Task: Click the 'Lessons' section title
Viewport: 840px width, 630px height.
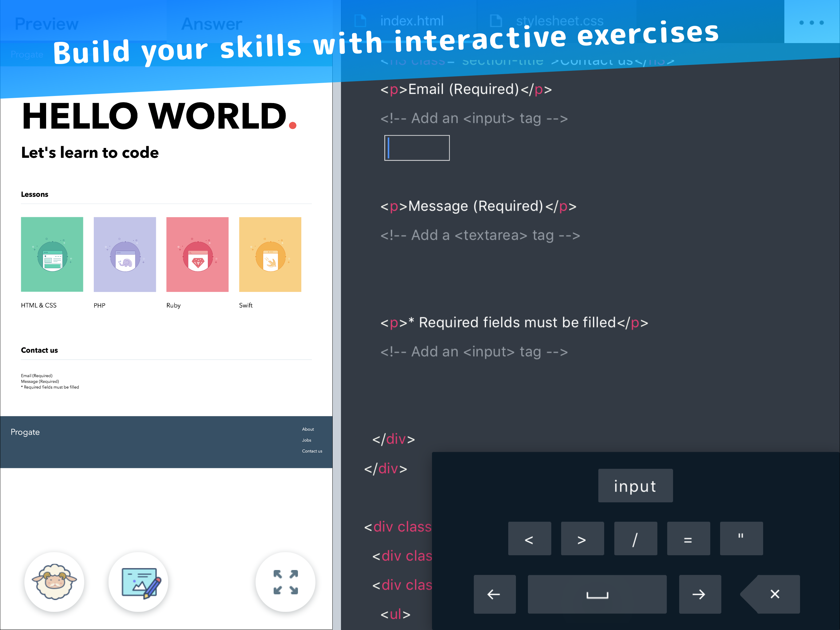Action: [x=34, y=194]
